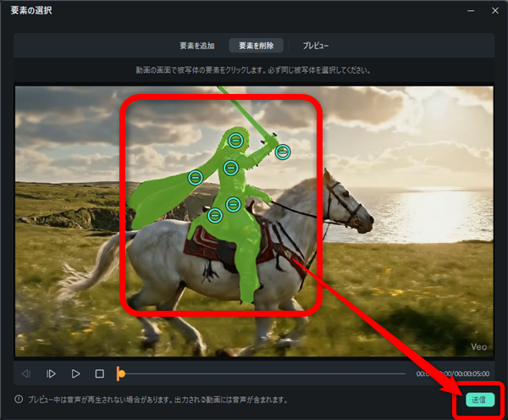The height and width of the screenshot is (420, 508).
Task: Click the previous frame step icon
Action: point(26,373)
